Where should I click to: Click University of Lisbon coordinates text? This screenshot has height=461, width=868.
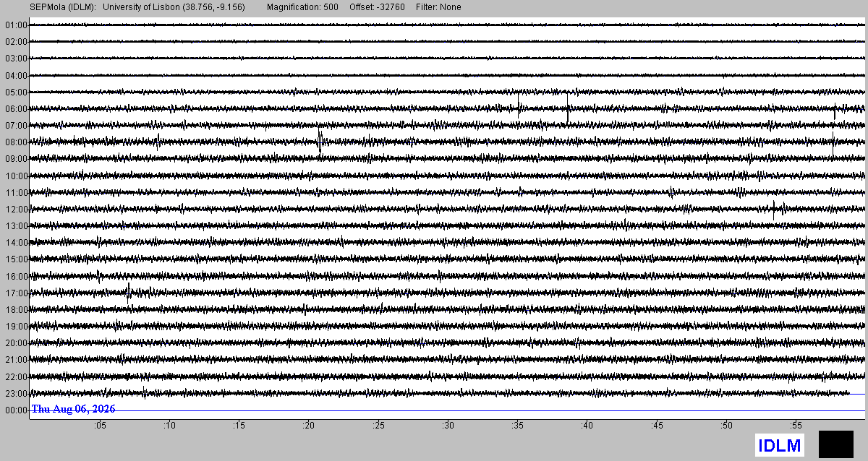click(x=174, y=7)
